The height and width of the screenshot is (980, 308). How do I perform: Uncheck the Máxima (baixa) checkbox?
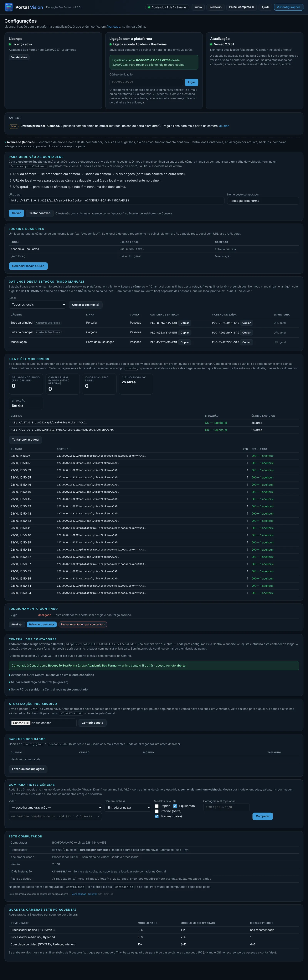(156, 816)
